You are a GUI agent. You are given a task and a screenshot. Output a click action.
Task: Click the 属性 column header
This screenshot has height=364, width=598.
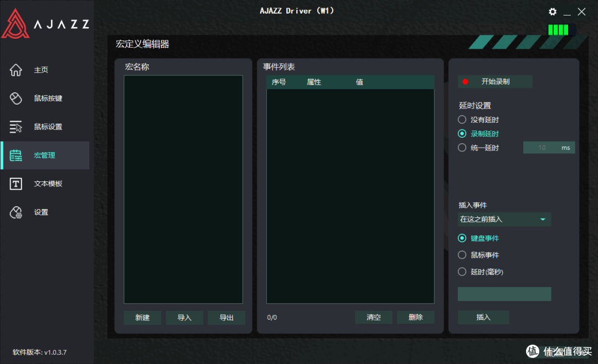coord(314,82)
